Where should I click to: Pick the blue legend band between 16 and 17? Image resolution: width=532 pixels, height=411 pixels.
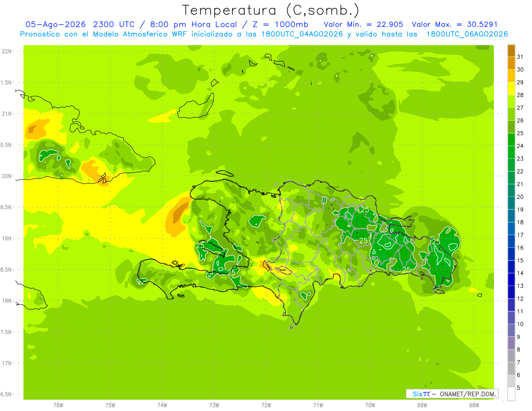(x=511, y=241)
